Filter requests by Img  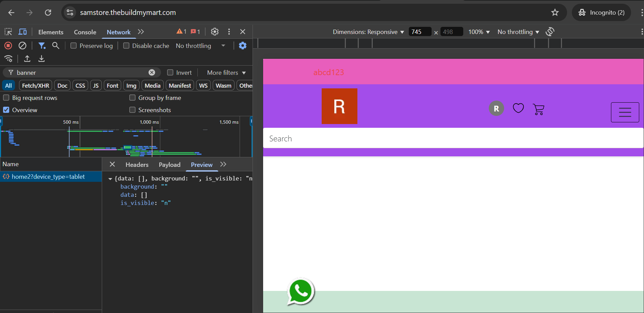click(x=131, y=85)
